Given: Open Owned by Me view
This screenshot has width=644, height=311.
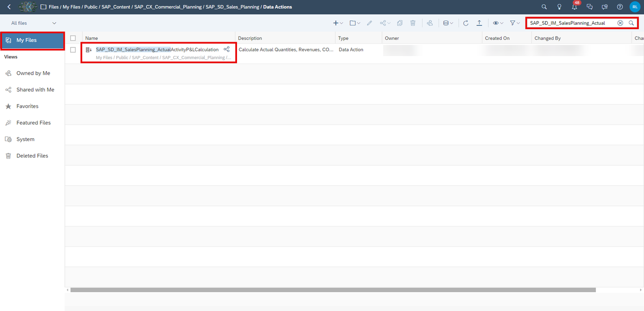Looking at the screenshot, I should click(x=32, y=73).
